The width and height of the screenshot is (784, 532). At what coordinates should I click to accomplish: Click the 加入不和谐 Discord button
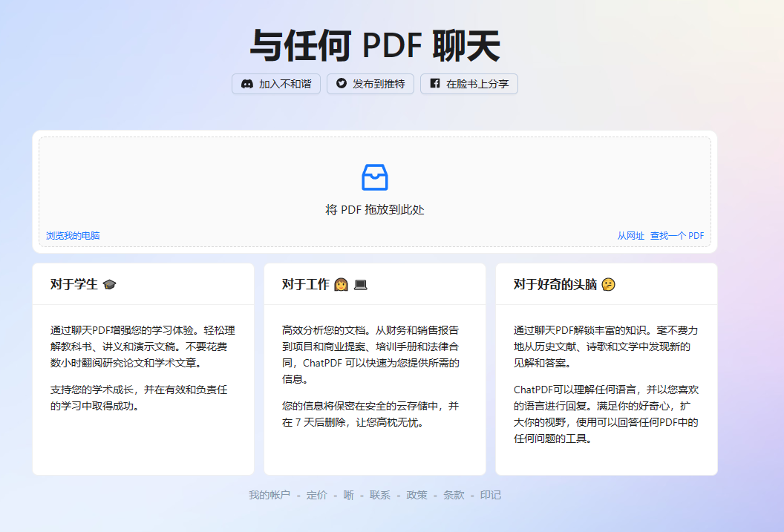pos(275,84)
